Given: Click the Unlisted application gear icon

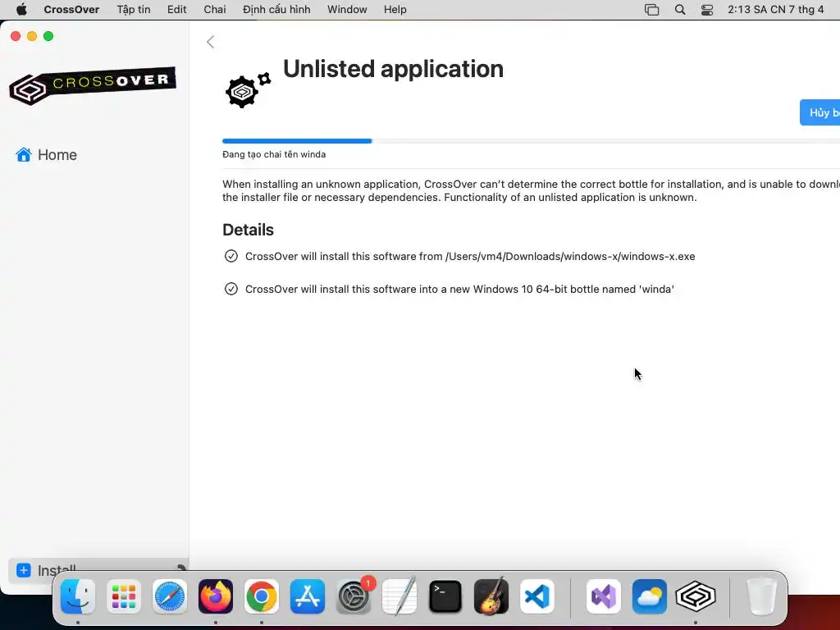Looking at the screenshot, I should [x=248, y=90].
